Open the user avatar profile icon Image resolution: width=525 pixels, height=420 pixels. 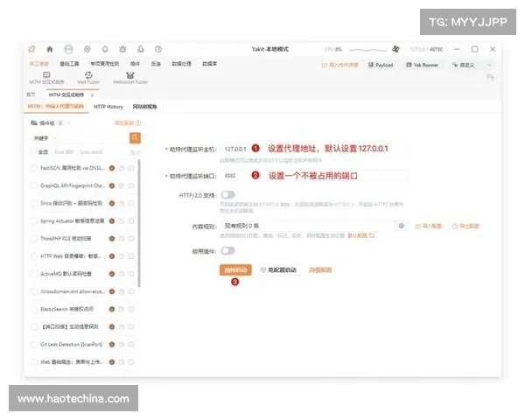68,49
